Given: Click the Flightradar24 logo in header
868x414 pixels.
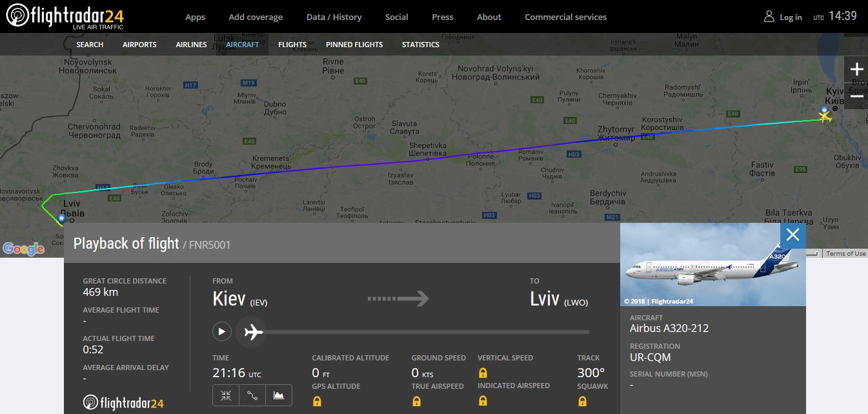Looking at the screenshot, I should click(x=65, y=17).
